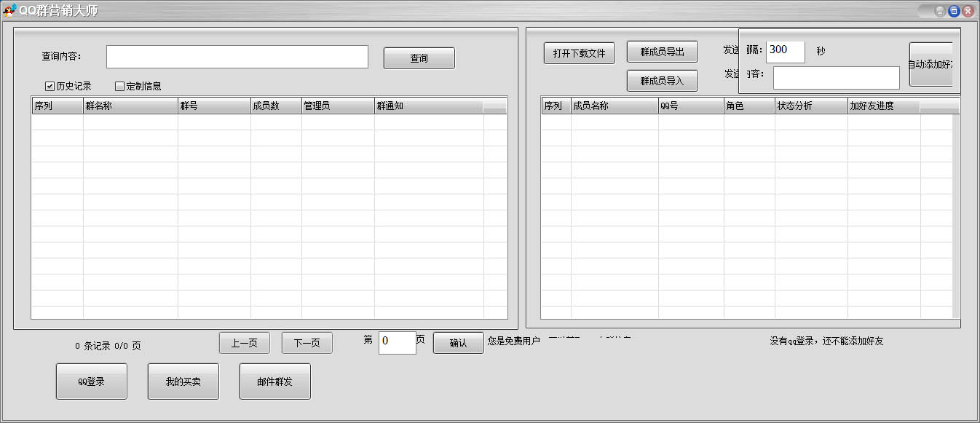The width and height of the screenshot is (980, 423).
Task: Click the 自动添加好友 button
Action: (931, 64)
